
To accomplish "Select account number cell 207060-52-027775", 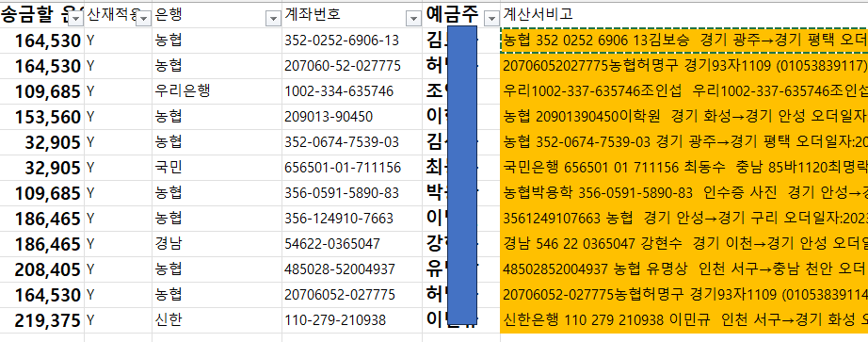I will (x=352, y=66).
